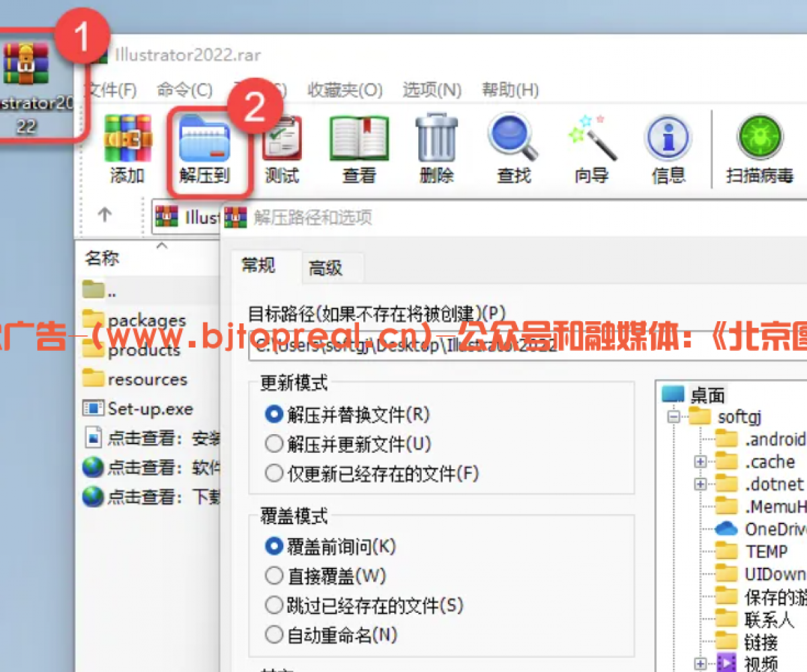Expand the 视频 folder node

tap(701, 664)
